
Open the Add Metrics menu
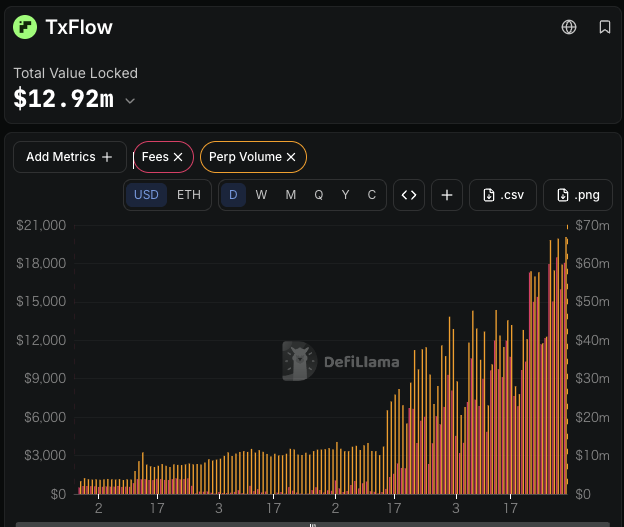point(70,157)
